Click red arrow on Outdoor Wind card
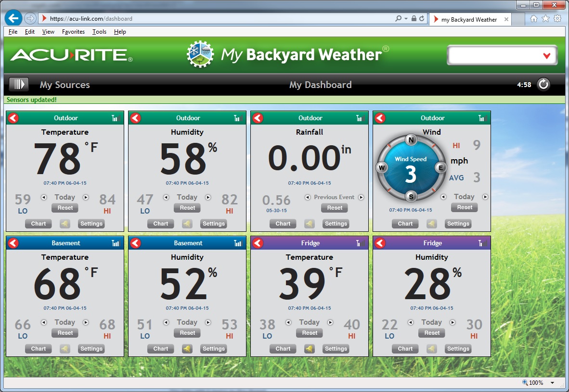 coord(380,118)
